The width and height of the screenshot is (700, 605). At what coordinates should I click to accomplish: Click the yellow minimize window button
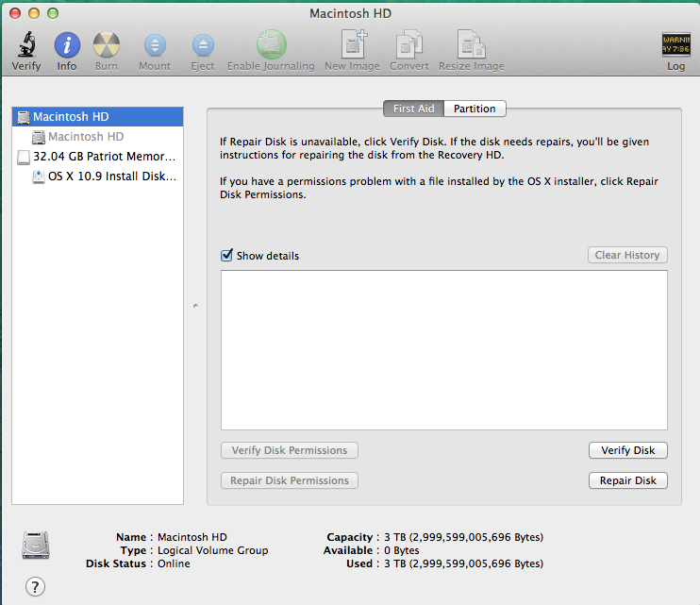[x=34, y=13]
